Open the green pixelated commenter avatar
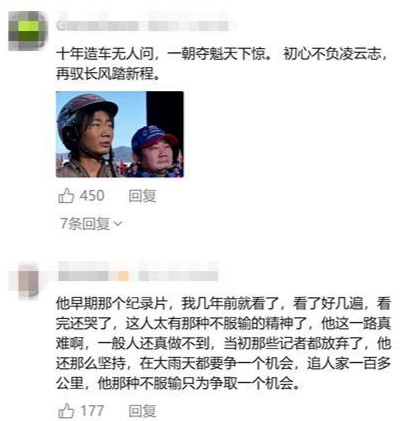 [28, 31]
